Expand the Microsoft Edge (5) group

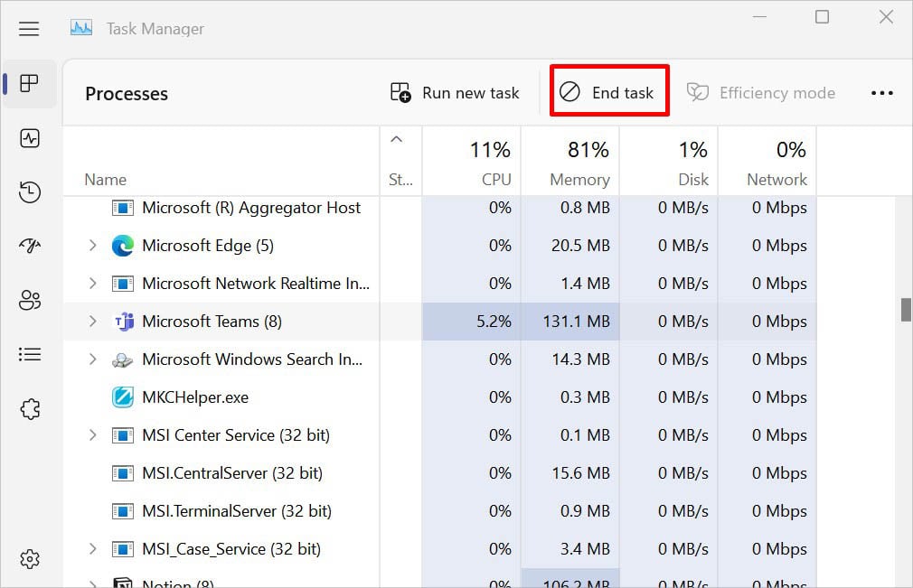pyautogui.click(x=92, y=246)
